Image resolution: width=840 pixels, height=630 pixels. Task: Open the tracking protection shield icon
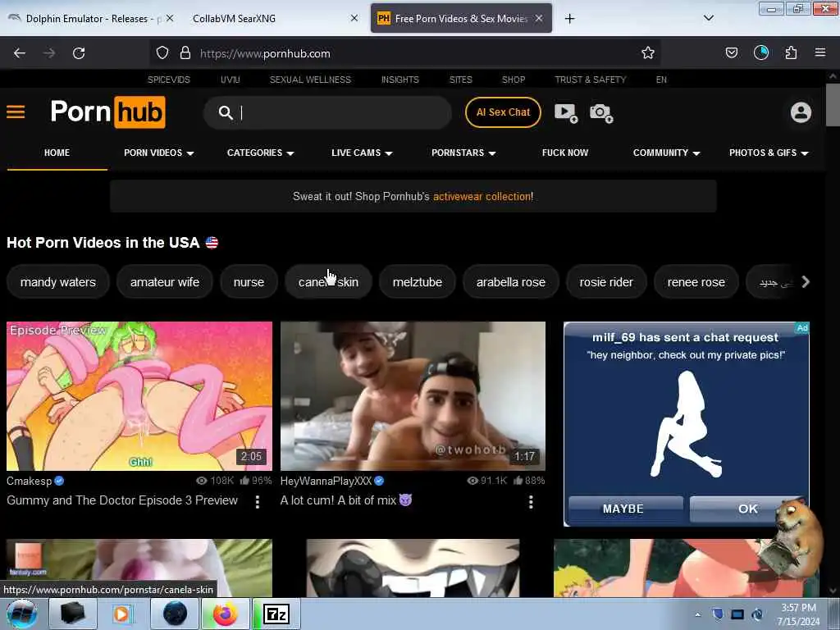[x=162, y=53]
